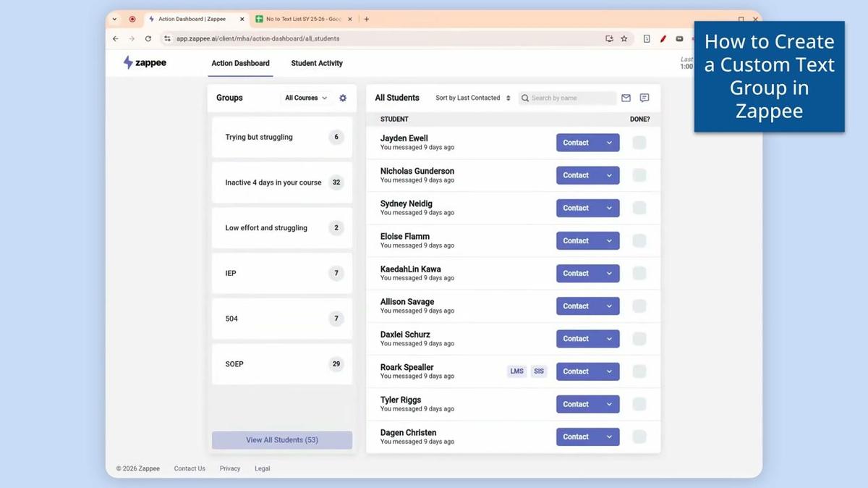Expand the Contact arrow for Eloise Flamm

coord(609,240)
